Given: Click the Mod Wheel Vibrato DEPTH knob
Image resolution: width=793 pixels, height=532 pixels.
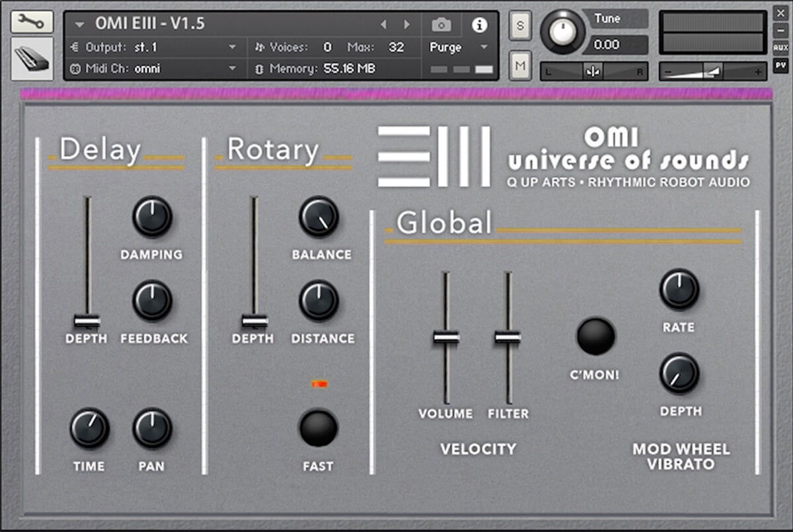Looking at the screenshot, I should 679,373.
